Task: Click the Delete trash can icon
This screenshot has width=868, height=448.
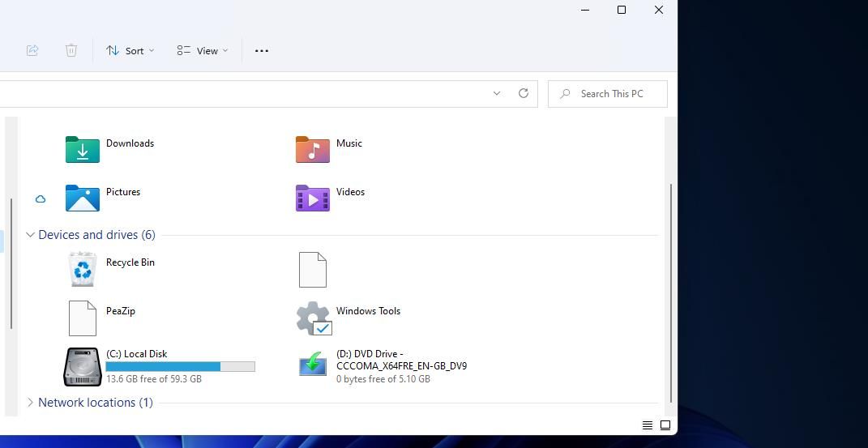Action: [x=71, y=50]
